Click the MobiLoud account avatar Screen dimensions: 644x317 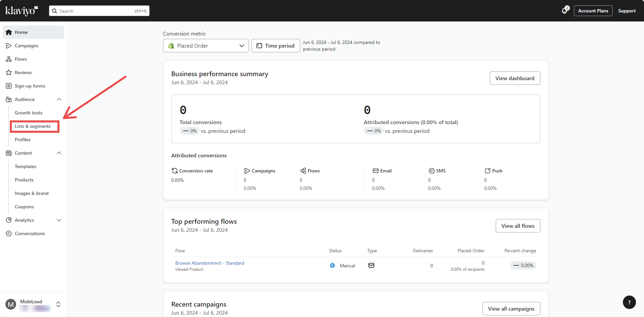[x=11, y=304]
